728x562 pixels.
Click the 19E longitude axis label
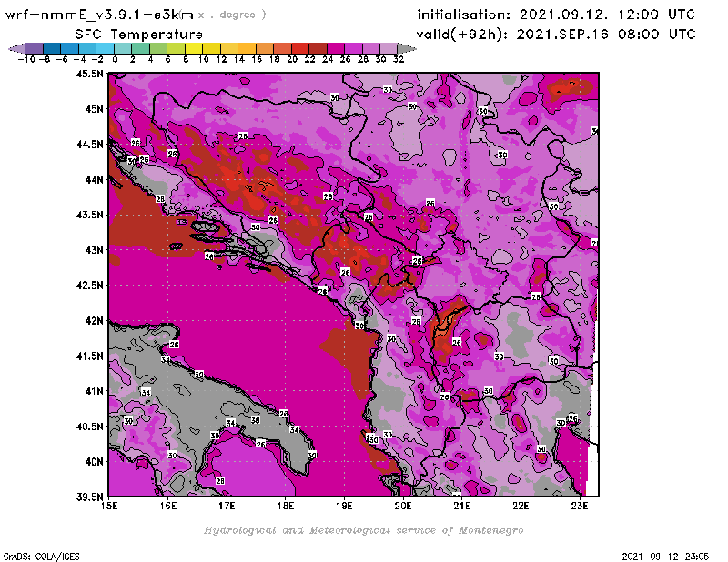point(344,506)
